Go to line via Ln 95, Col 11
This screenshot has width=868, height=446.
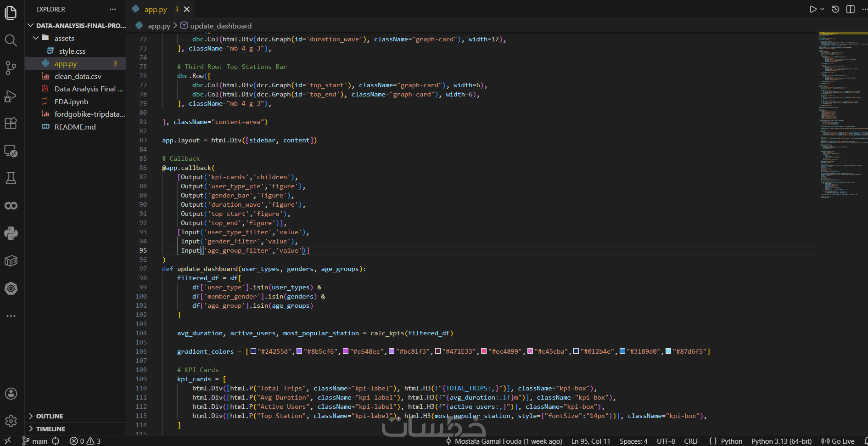(x=591, y=441)
